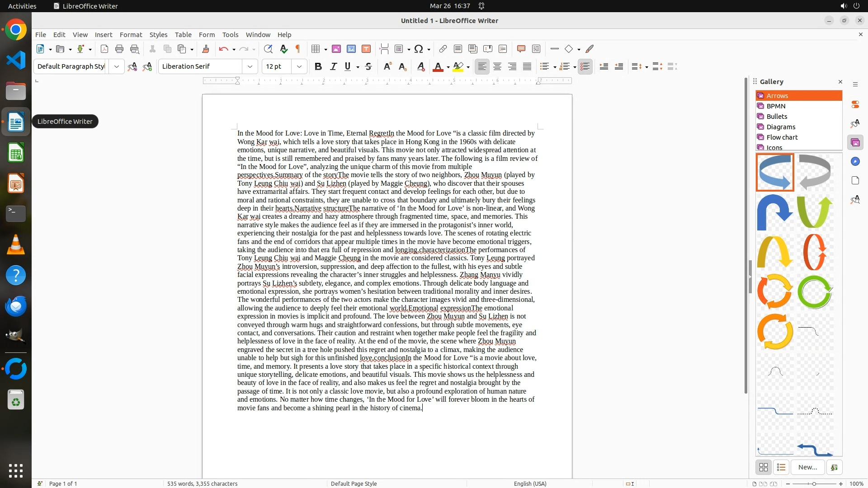The image size is (868, 488).
Task: Open the Find & Replace tool
Action: click(x=268, y=49)
